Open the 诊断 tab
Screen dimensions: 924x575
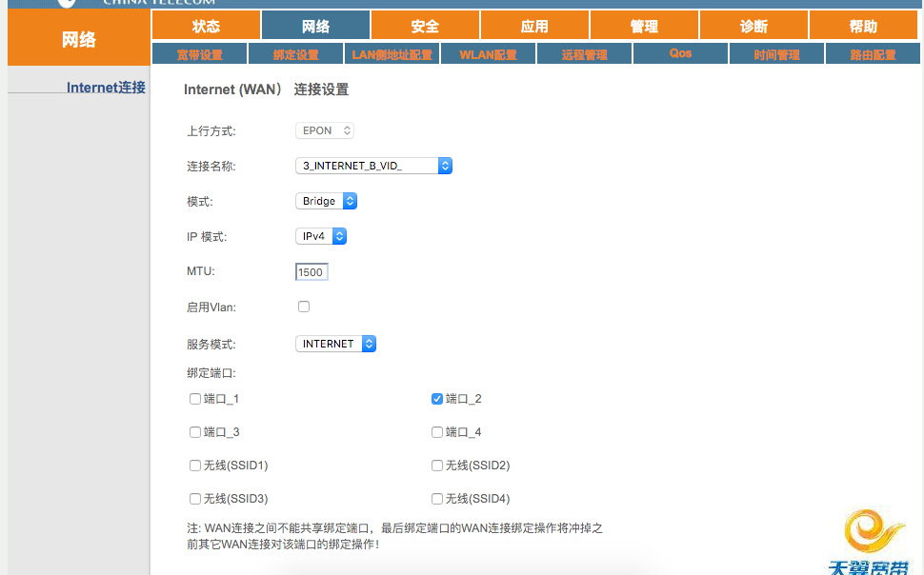(753, 26)
